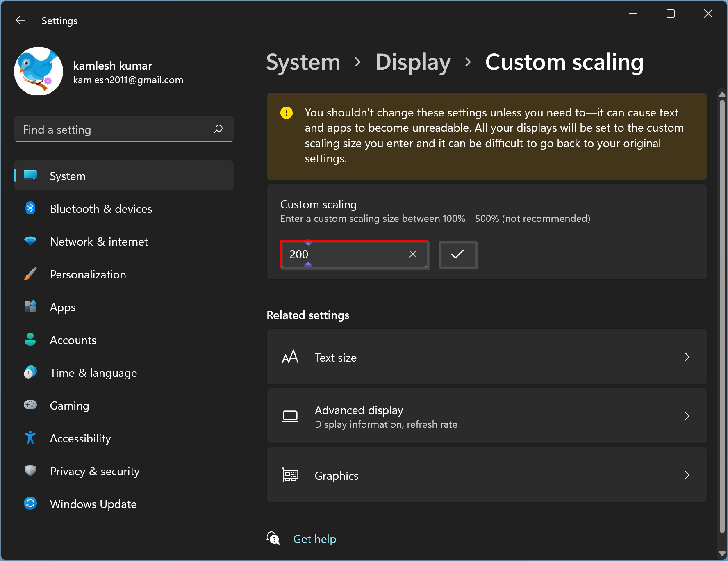Click the clock globe Time icon
Viewport: 728px width, 561px height.
pos(30,372)
